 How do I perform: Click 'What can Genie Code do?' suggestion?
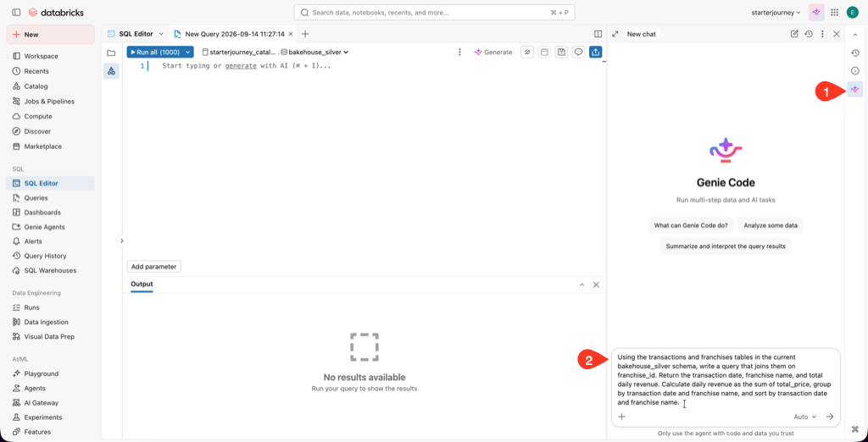point(691,225)
